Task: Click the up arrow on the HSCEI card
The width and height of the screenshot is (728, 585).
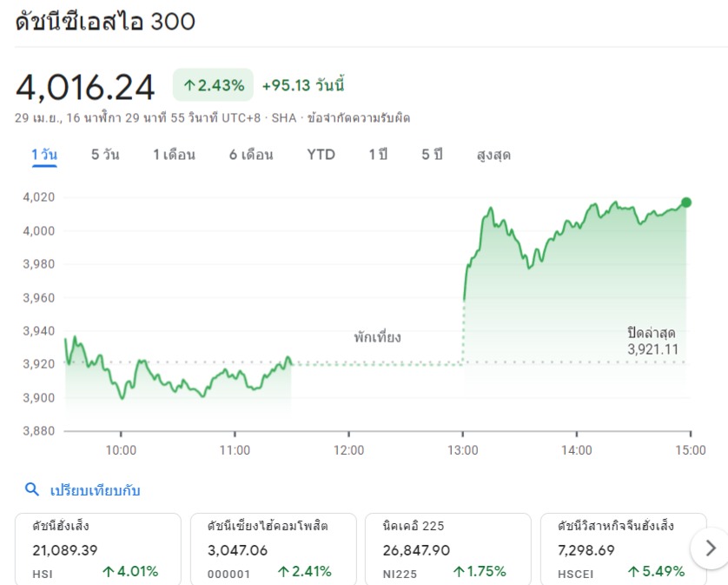Action: (x=635, y=572)
